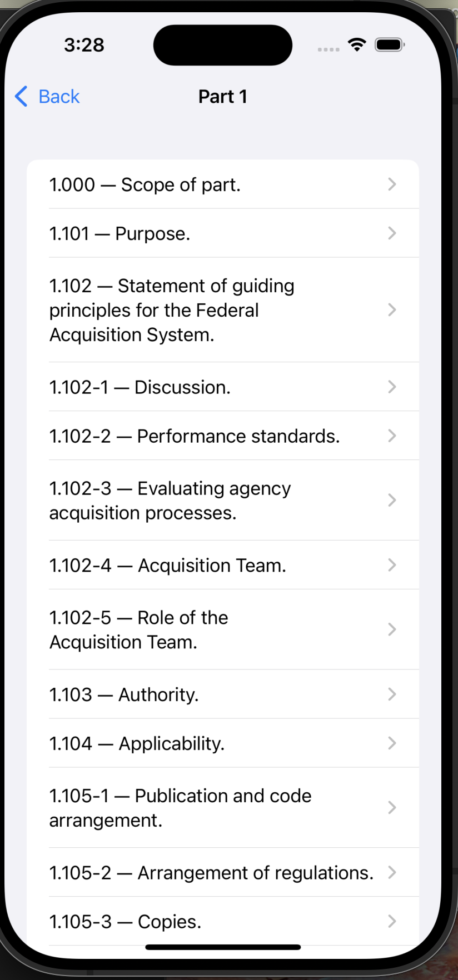Click chevron for 1.102-3 Evaluating agency

[392, 500]
